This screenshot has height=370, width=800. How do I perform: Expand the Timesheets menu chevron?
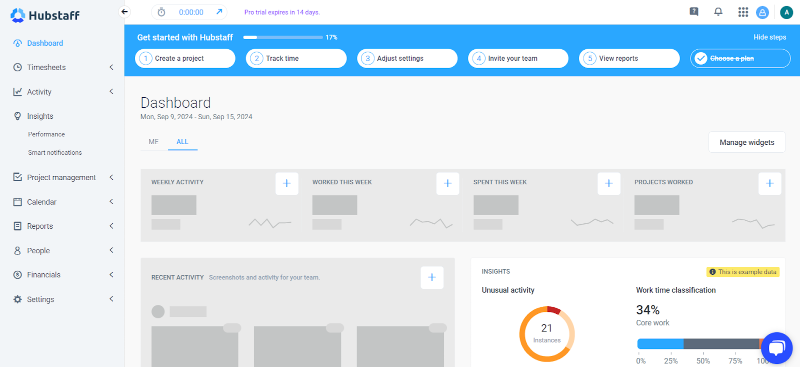click(x=111, y=67)
